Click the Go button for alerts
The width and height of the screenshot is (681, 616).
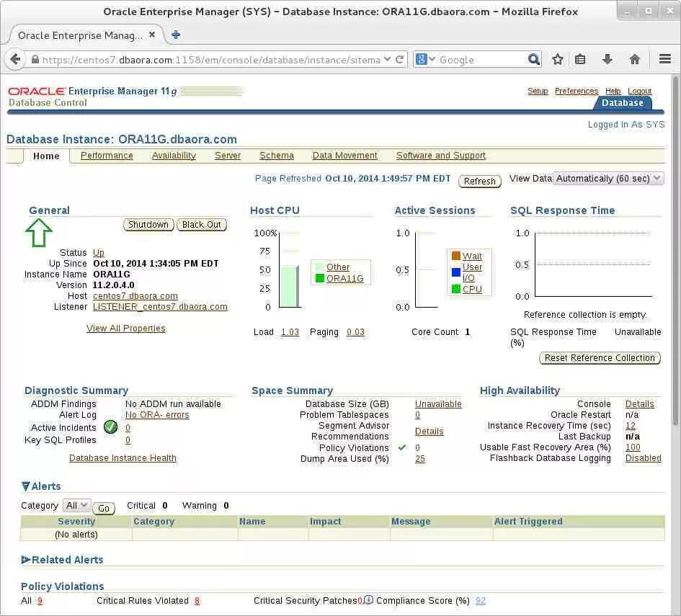(104, 508)
